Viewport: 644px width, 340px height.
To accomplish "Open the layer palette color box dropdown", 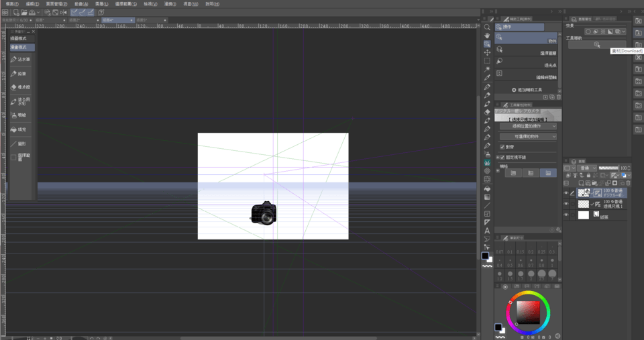I will click(570, 168).
